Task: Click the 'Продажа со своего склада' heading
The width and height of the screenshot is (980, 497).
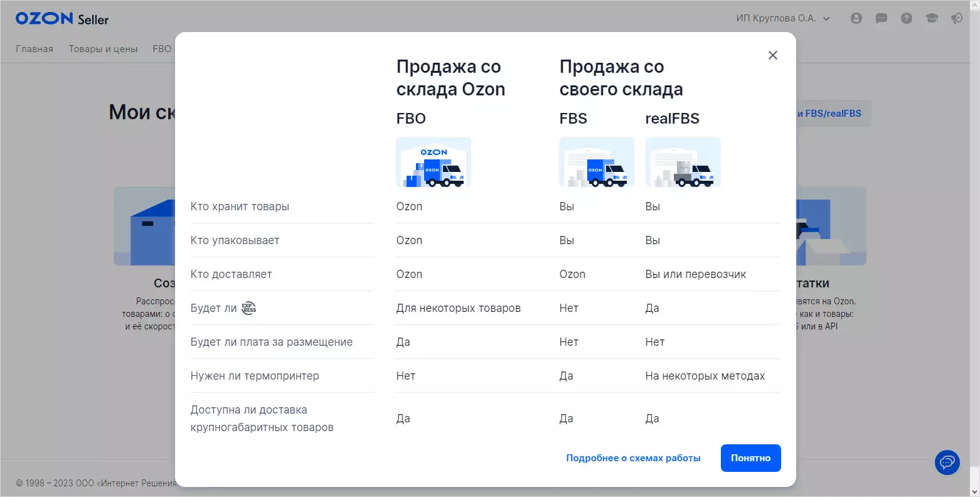Action: (621, 78)
